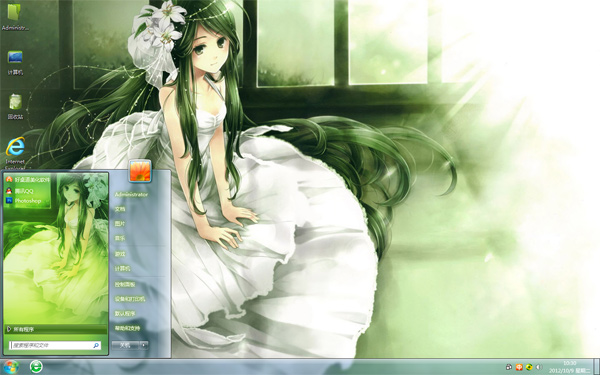This screenshot has height=375, width=600.
Task: Open the 计算机 desktop icon
Action: (x=15, y=62)
